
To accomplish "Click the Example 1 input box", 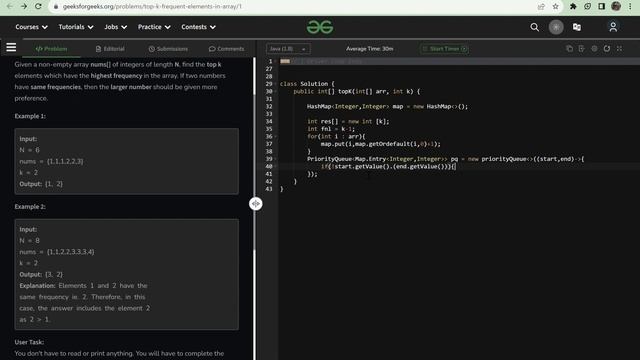I will click(x=127, y=161).
